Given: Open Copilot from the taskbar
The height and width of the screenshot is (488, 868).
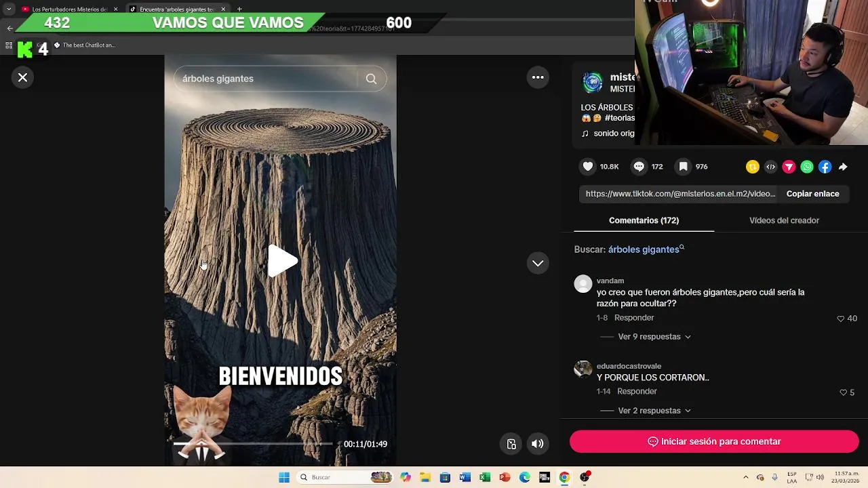Looking at the screenshot, I should click(x=406, y=477).
